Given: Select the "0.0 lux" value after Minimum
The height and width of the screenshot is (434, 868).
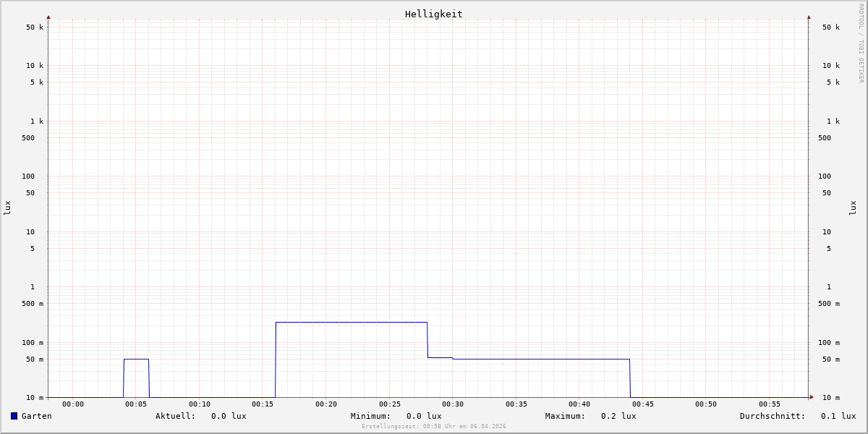Looking at the screenshot, I should [424, 416].
